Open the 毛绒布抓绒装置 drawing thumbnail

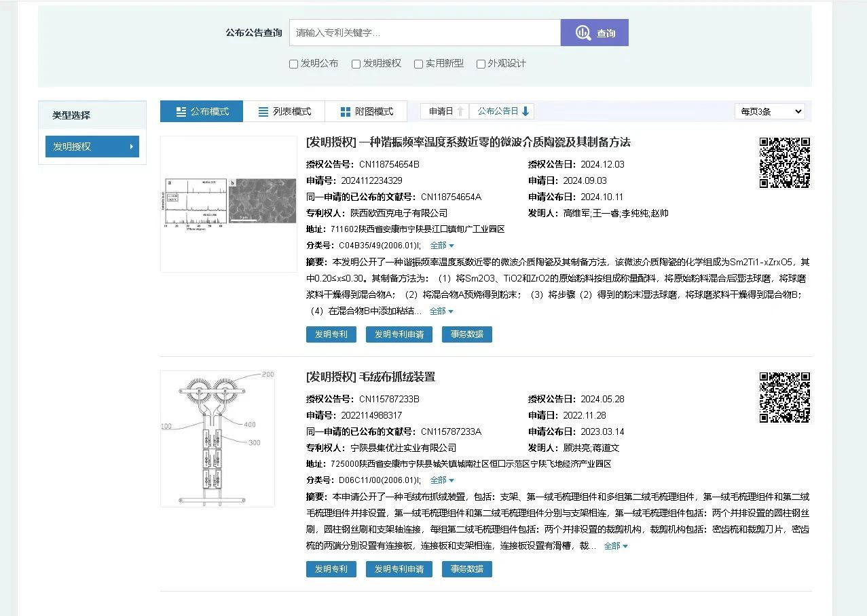click(x=217, y=438)
